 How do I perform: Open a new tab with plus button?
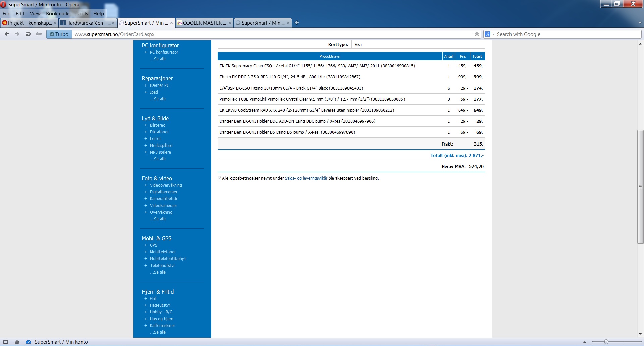coord(297,23)
